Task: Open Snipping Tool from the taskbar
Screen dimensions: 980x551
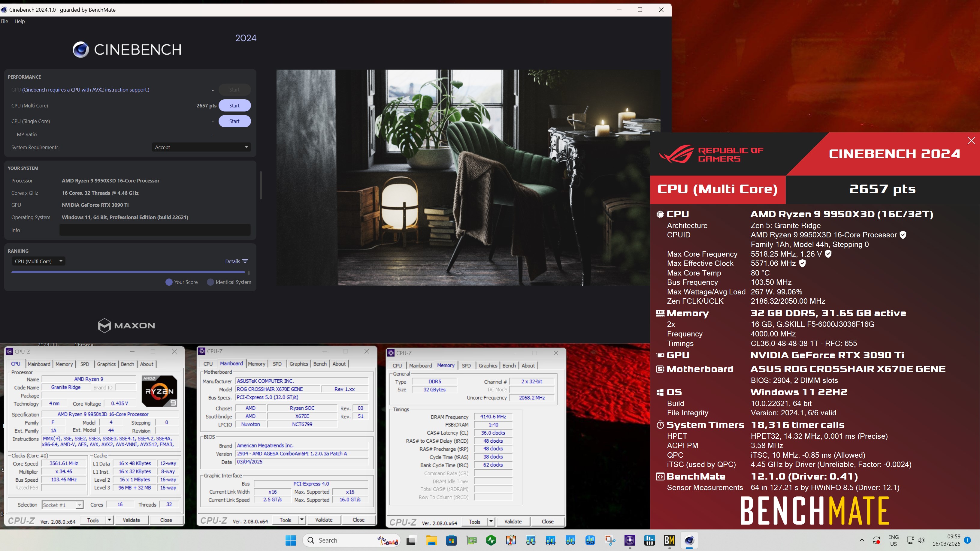Action: click(610, 540)
